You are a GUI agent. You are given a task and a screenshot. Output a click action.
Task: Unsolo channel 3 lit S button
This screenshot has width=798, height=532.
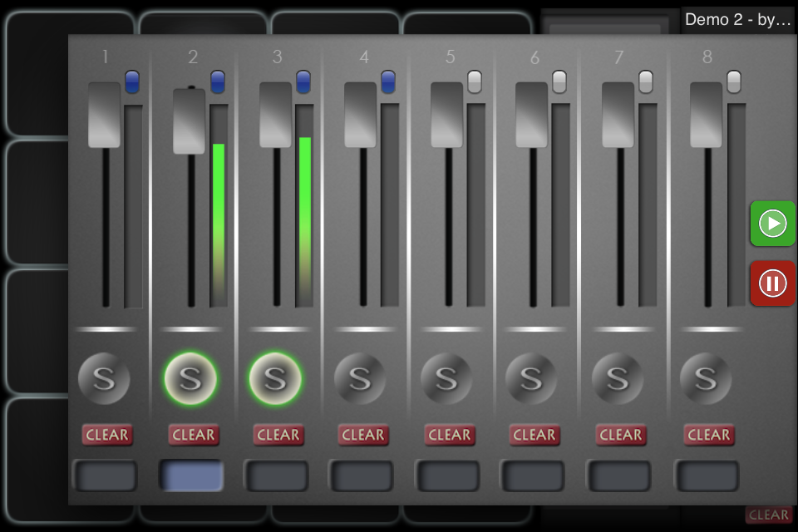pyautogui.click(x=275, y=379)
